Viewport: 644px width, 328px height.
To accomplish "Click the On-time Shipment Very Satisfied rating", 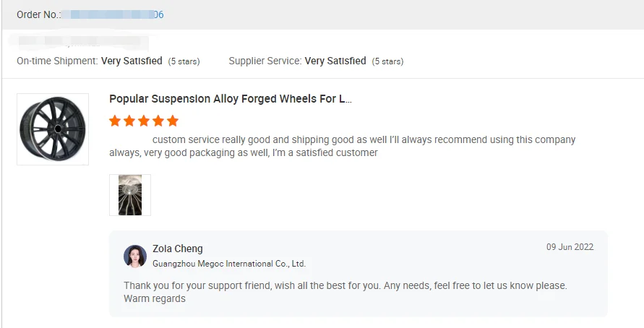I will [132, 61].
